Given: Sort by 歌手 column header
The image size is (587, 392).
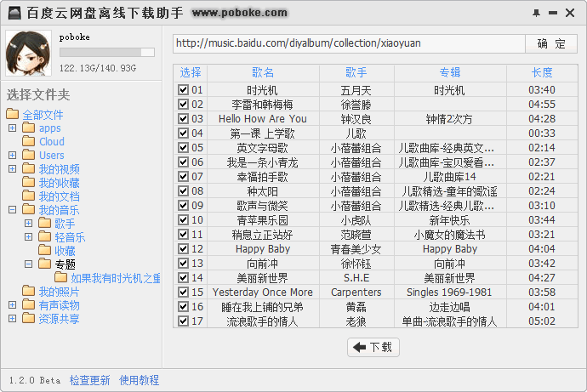Looking at the screenshot, I should (356, 72).
